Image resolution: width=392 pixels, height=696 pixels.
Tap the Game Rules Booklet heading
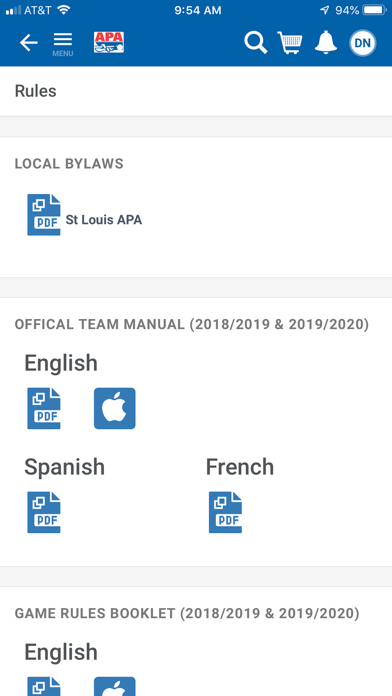(x=187, y=613)
